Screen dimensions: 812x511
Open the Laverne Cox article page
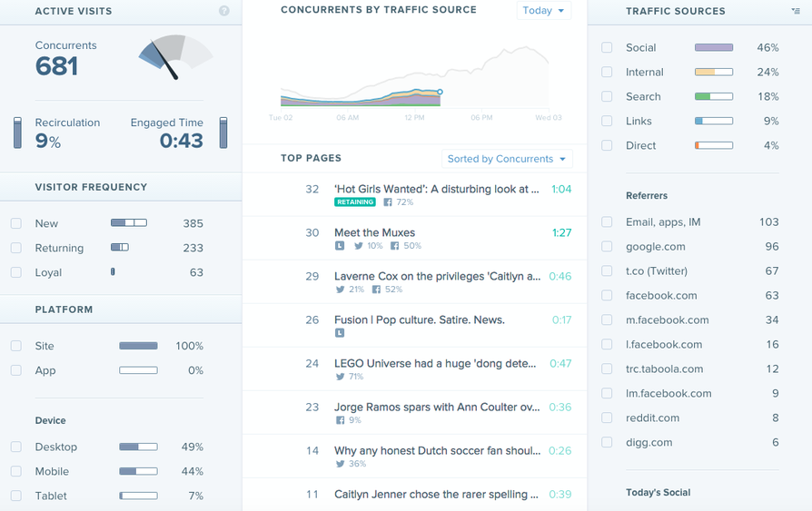click(x=437, y=276)
